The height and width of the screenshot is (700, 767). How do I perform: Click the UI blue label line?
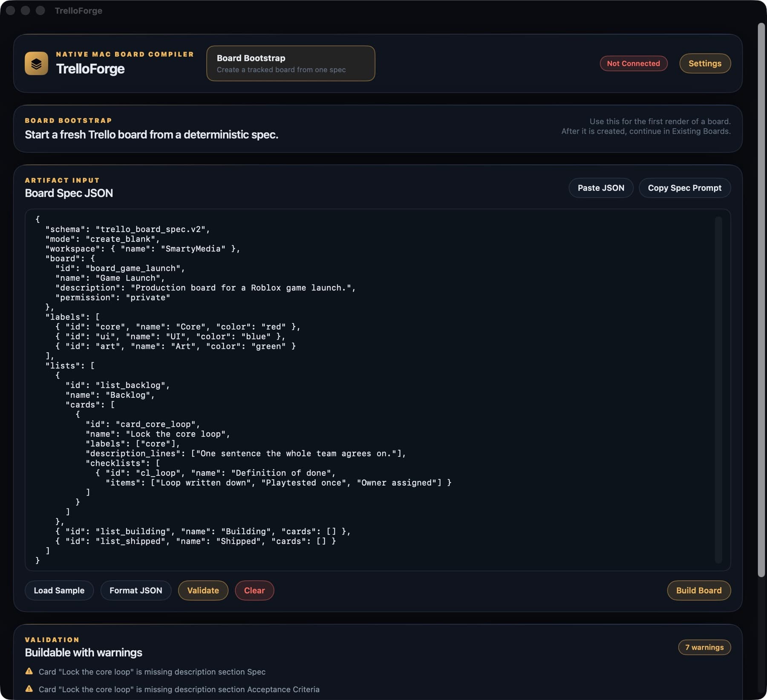tap(170, 337)
